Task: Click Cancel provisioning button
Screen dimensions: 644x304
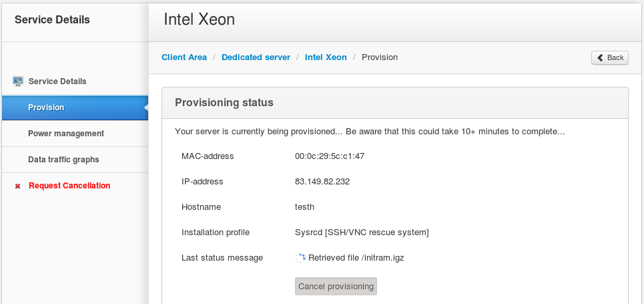Action: (336, 287)
